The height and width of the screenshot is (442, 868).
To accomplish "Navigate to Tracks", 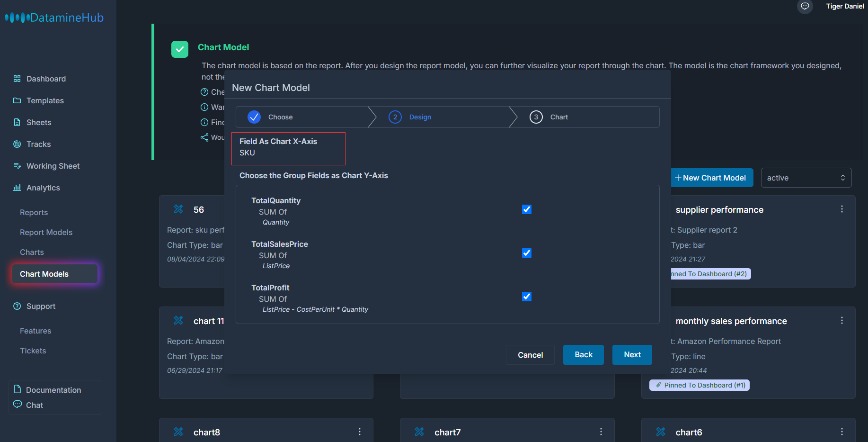I will pyautogui.click(x=38, y=144).
